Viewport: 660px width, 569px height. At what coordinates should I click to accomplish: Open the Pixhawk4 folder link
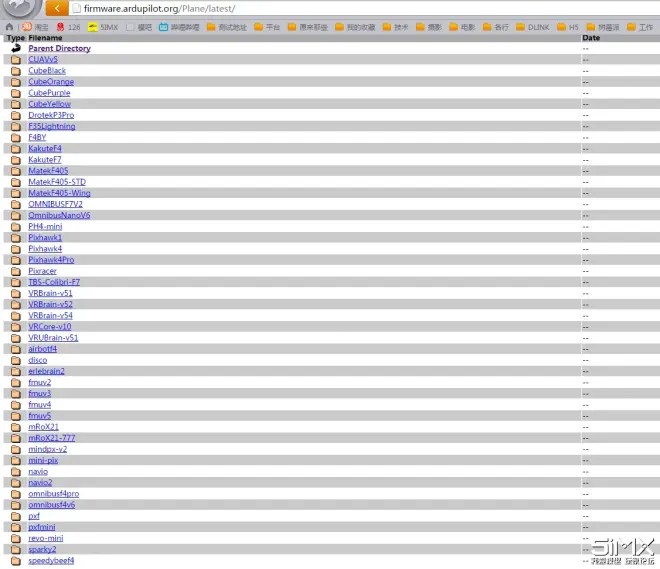(45, 249)
